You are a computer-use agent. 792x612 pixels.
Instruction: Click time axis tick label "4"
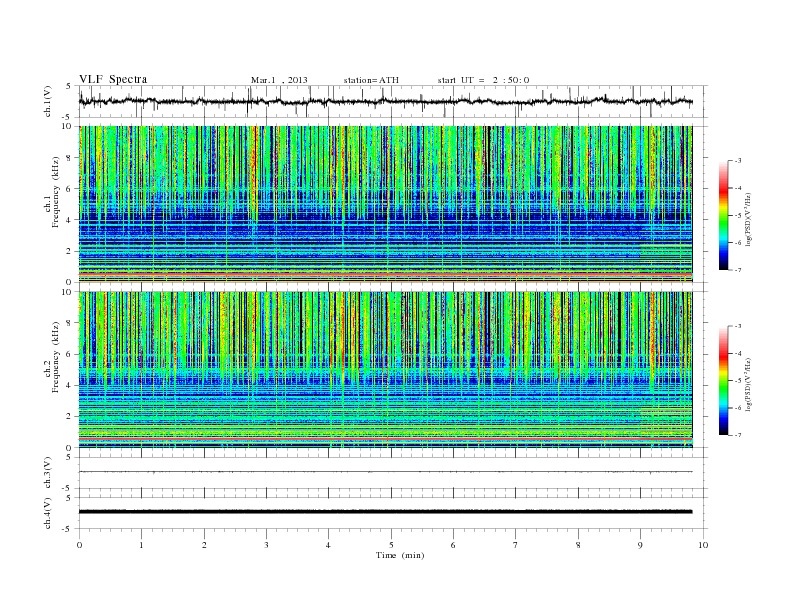click(328, 545)
